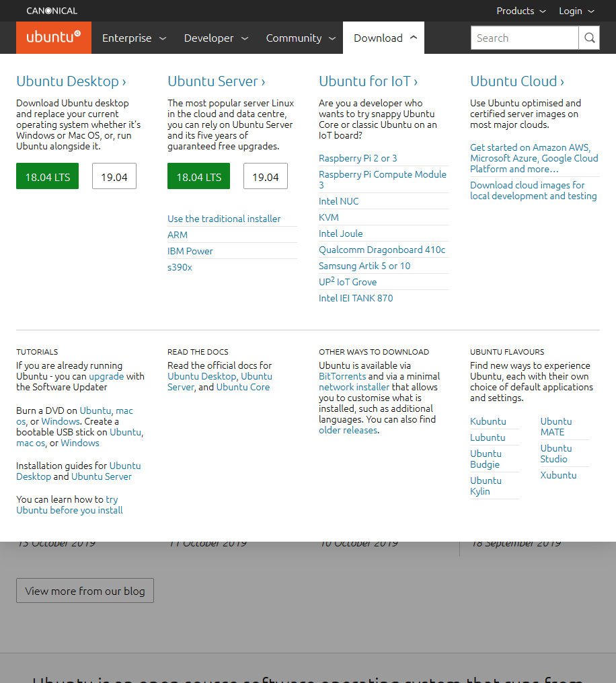Click Use the traditional installer link
Viewport: 616px width, 683px height.
[x=224, y=219]
